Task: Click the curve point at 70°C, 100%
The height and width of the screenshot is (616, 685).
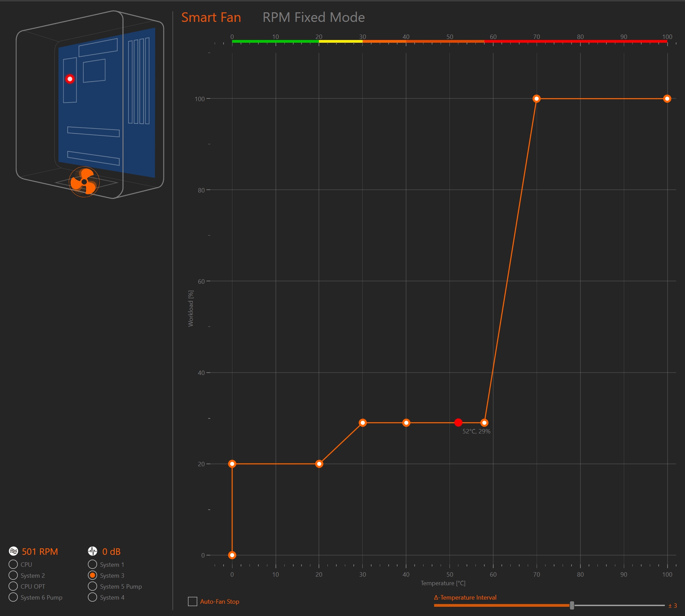Action: [537, 99]
